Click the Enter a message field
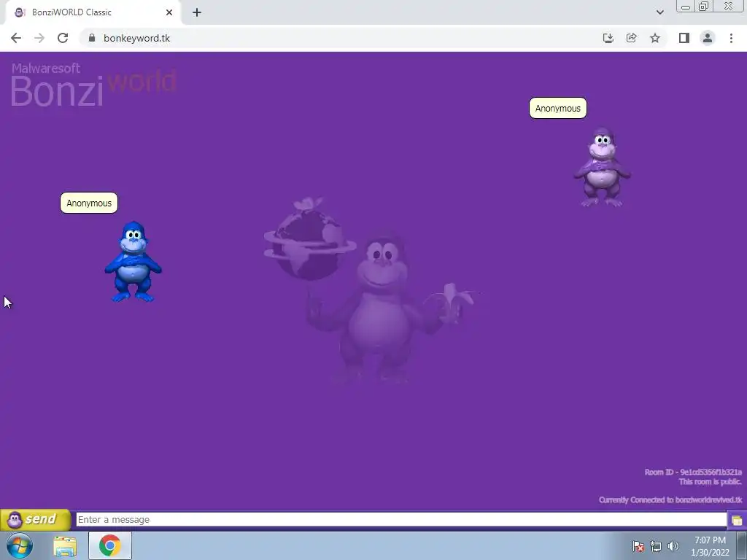Image resolution: width=747 pixels, height=560 pixels. [x=401, y=519]
